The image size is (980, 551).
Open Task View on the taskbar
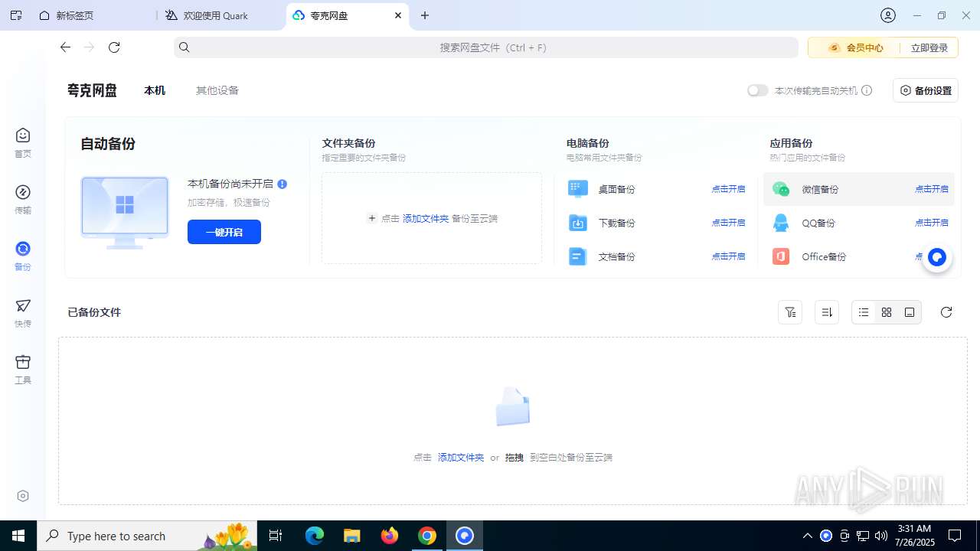pyautogui.click(x=276, y=536)
